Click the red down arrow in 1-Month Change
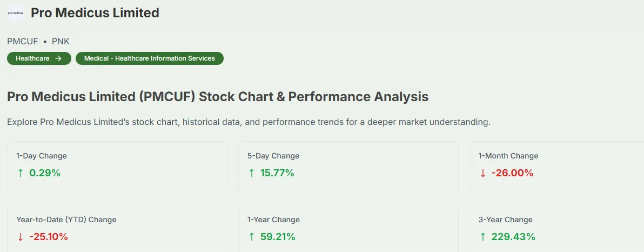This screenshot has width=644, height=252. point(482,173)
